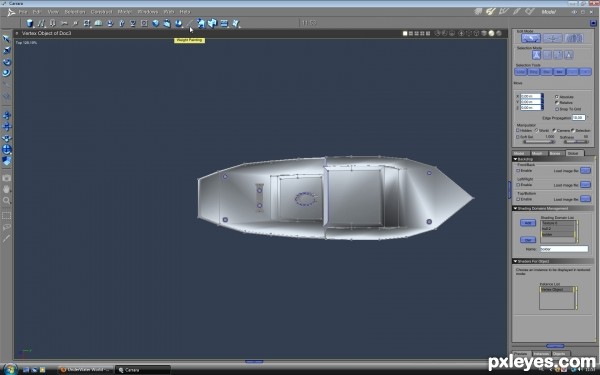600x375 pixels.
Task: Select the Relative radio button
Action: [x=557, y=103]
